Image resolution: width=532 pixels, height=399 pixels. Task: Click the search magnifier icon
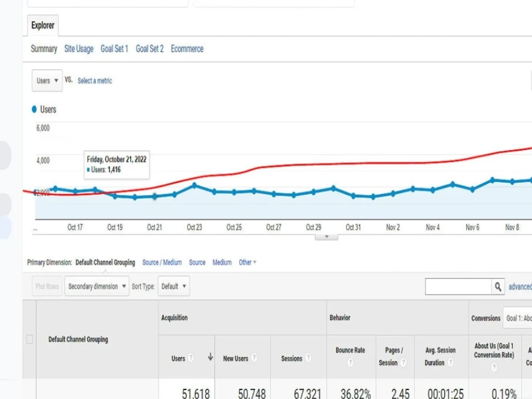tap(498, 287)
